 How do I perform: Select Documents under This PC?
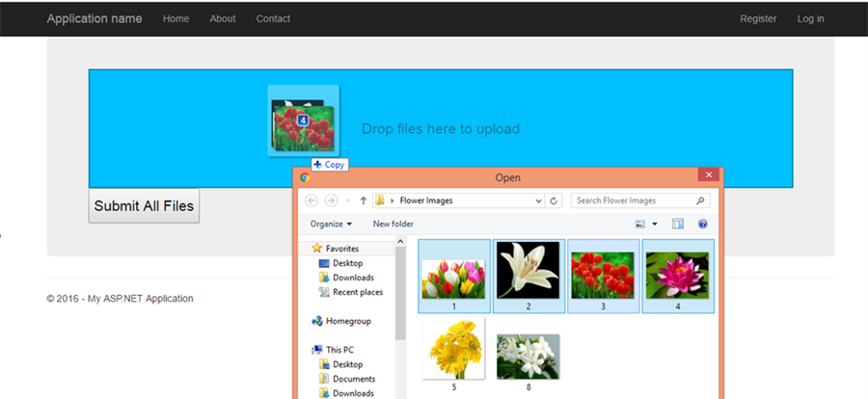(x=354, y=379)
